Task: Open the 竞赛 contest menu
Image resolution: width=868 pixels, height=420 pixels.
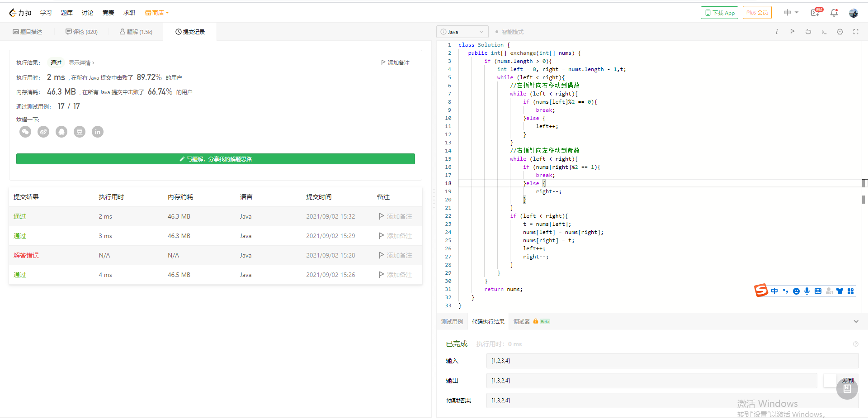Action: (x=108, y=13)
